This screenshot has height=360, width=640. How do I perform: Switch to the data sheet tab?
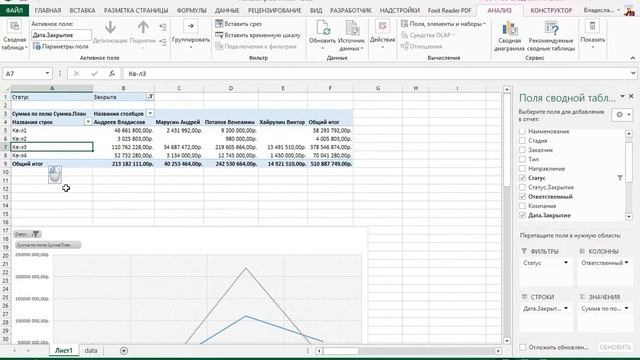[x=91, y=351]
